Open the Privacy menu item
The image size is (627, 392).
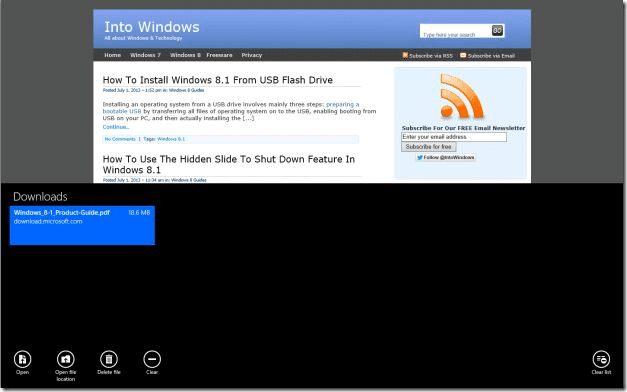coord(252,55)
